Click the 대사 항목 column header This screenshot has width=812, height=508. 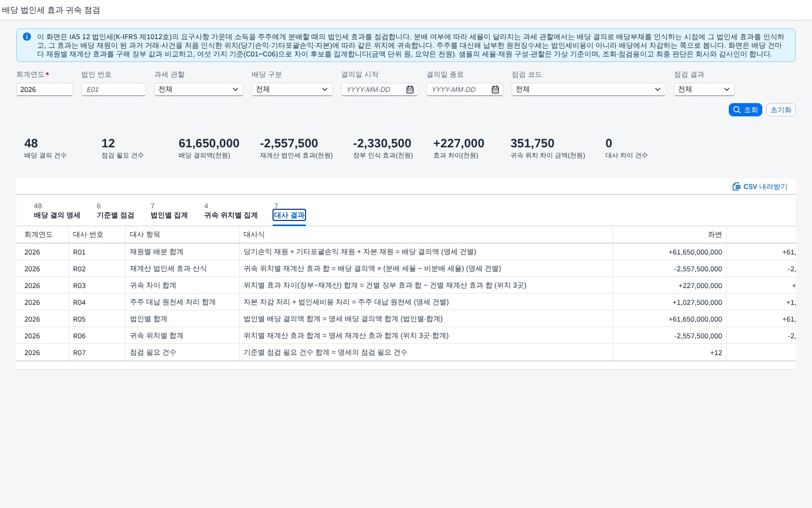click(x=182, y=234)
